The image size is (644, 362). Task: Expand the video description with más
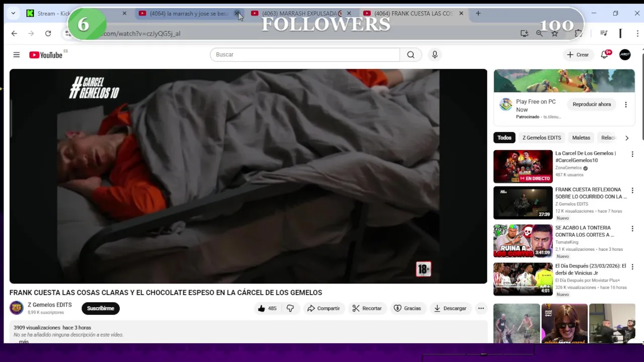coord(24,341)
